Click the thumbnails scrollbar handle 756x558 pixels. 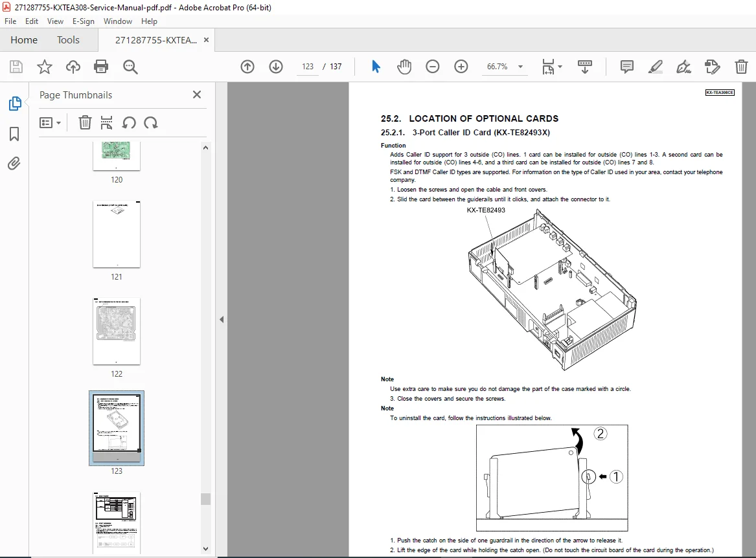[206, 498]
